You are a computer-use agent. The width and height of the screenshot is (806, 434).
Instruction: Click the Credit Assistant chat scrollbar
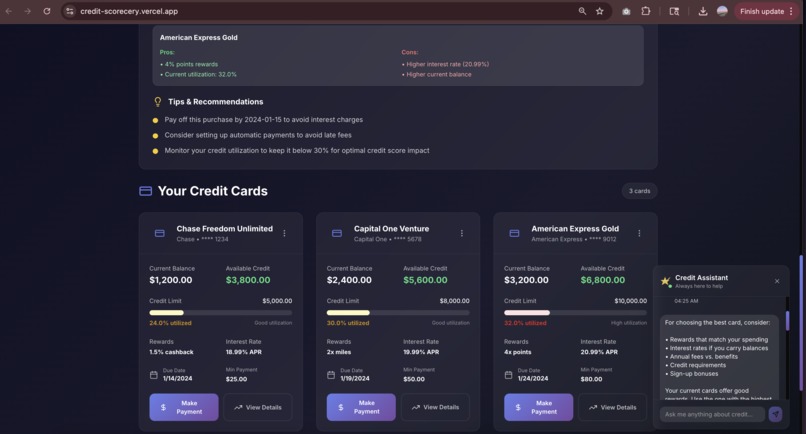787,321
